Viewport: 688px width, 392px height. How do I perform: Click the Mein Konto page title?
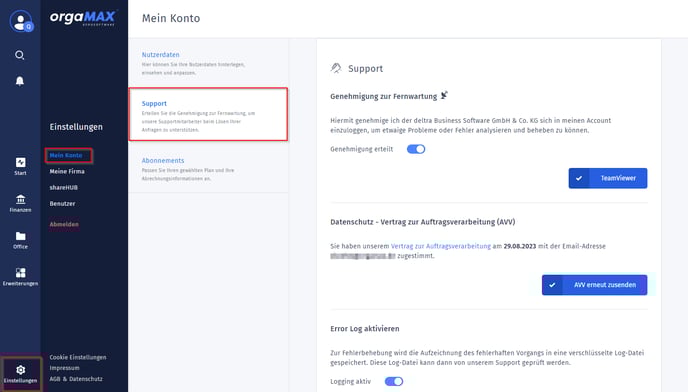(x=171, y=18)
